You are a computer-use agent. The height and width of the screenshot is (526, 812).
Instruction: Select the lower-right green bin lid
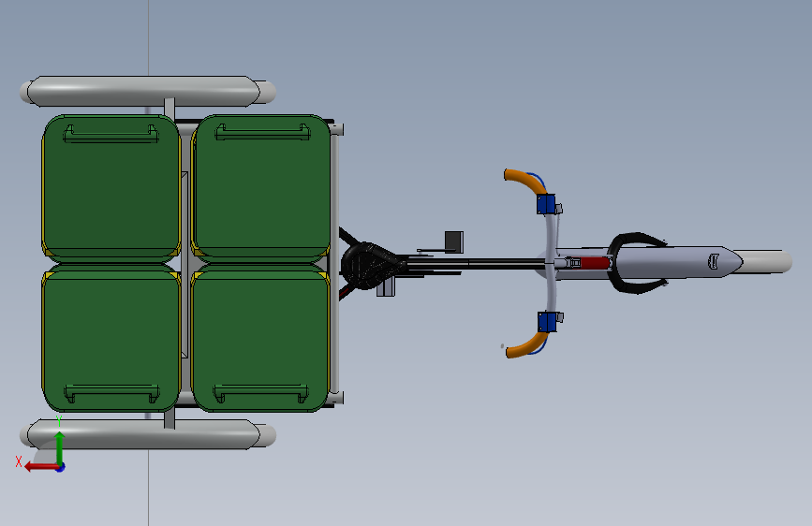coord(260,339)
